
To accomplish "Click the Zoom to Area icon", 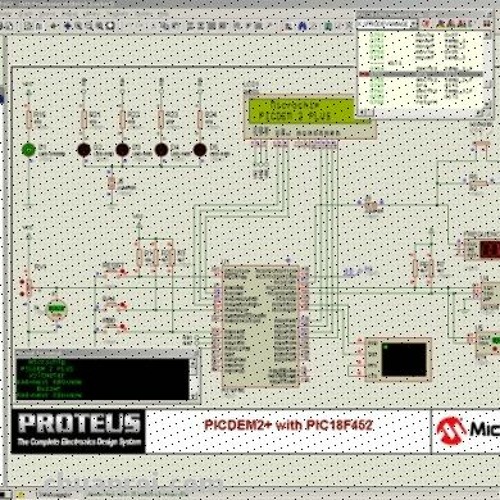I will (110, 26).
